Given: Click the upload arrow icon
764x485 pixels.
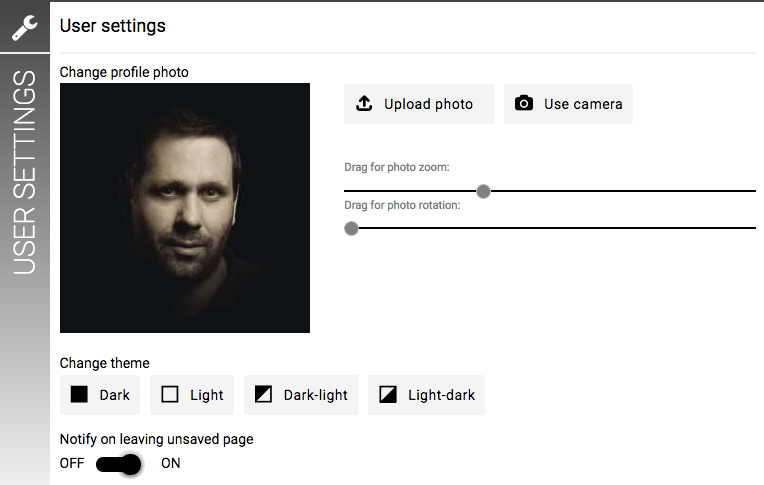Looking at the screenshot, I should point(364,103).
